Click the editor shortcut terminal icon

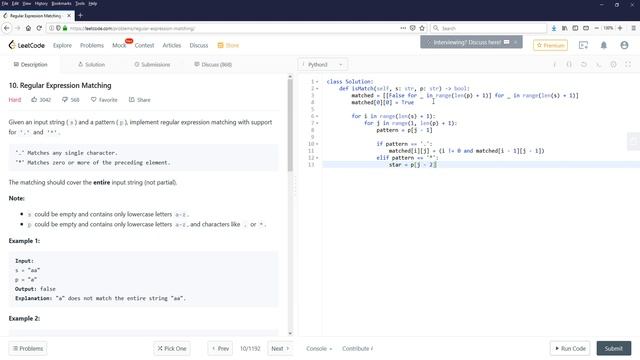point(598,64)
